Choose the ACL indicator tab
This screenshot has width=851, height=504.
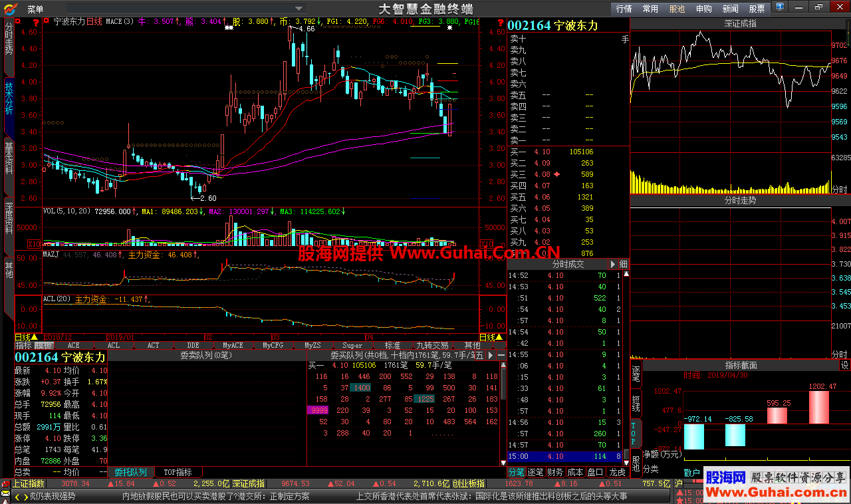tap(114, 346)
